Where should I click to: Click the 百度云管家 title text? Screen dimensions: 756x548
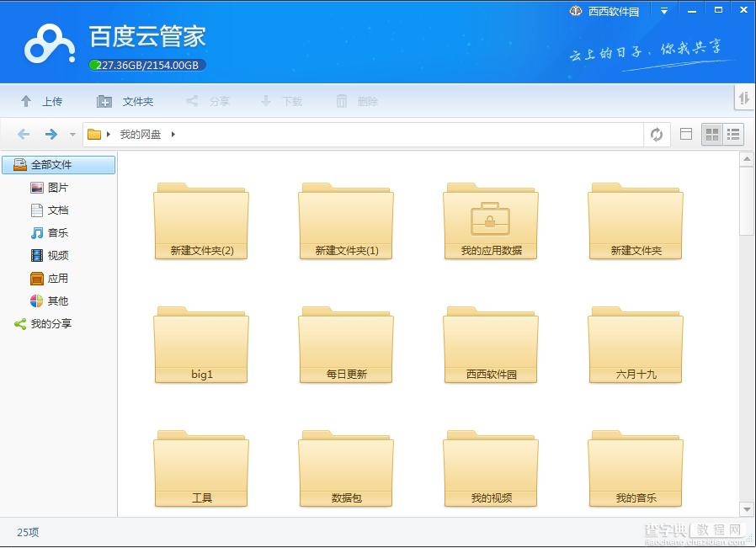(147, 36)
